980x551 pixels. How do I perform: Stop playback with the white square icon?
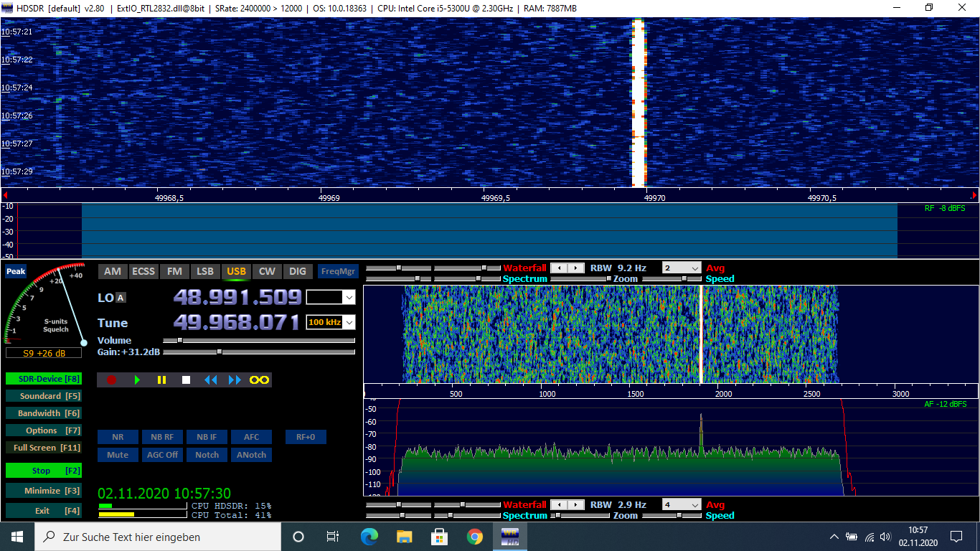[187, 380]
